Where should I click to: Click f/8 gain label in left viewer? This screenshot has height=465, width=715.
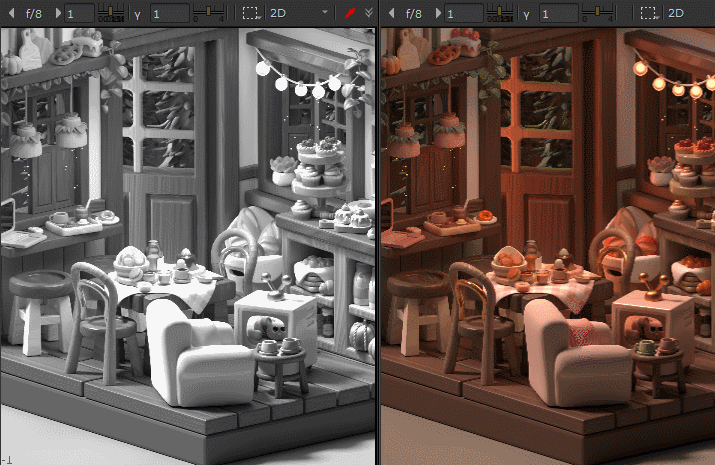pos(34,14)
